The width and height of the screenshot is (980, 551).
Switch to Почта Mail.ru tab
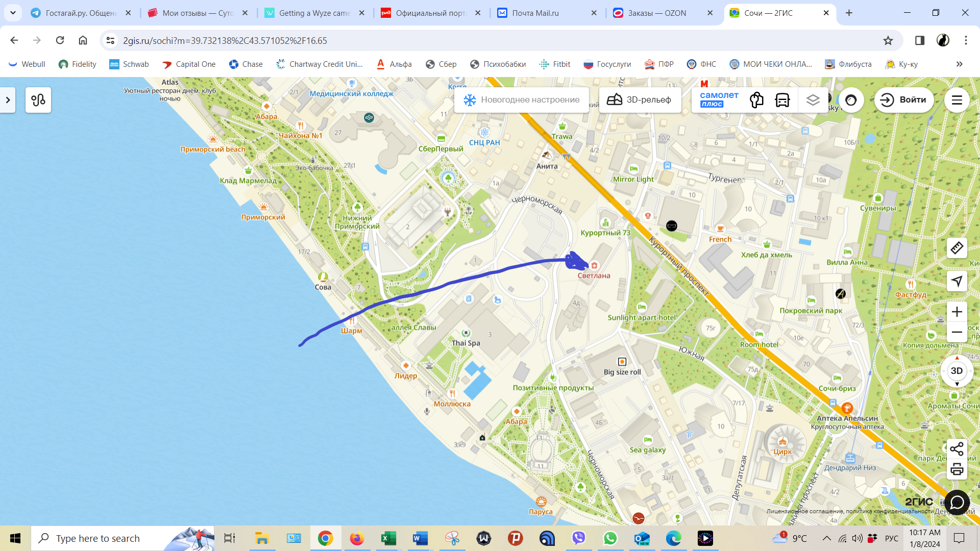(x=535, y=13)
